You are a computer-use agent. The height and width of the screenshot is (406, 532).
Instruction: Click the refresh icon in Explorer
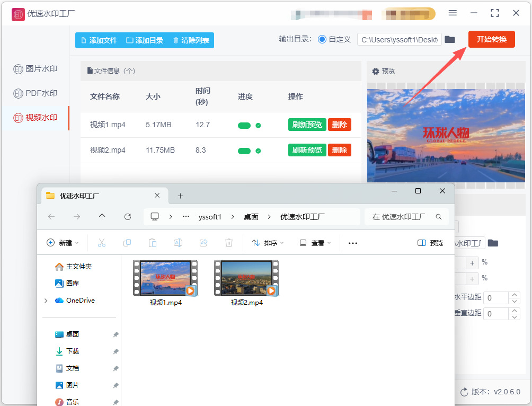click(x=128, y=217)
